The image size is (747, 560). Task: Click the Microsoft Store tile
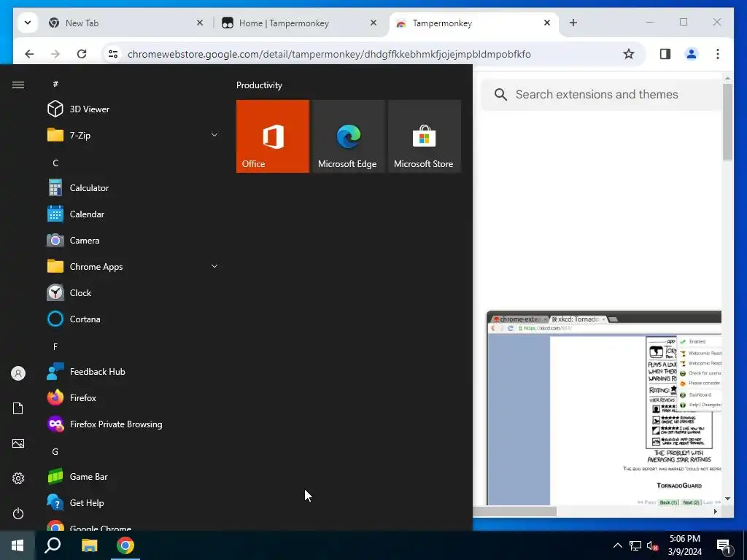click(x=425, y=136)
